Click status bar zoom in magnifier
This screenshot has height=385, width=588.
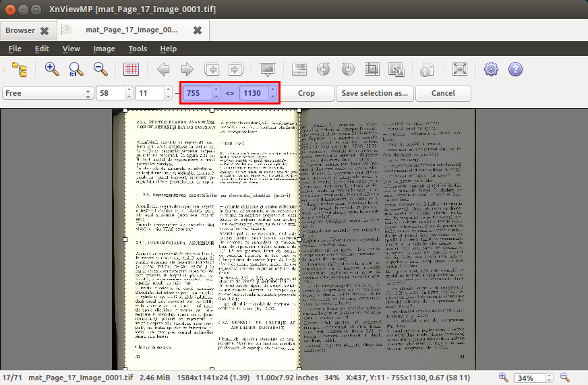[503, 378]
